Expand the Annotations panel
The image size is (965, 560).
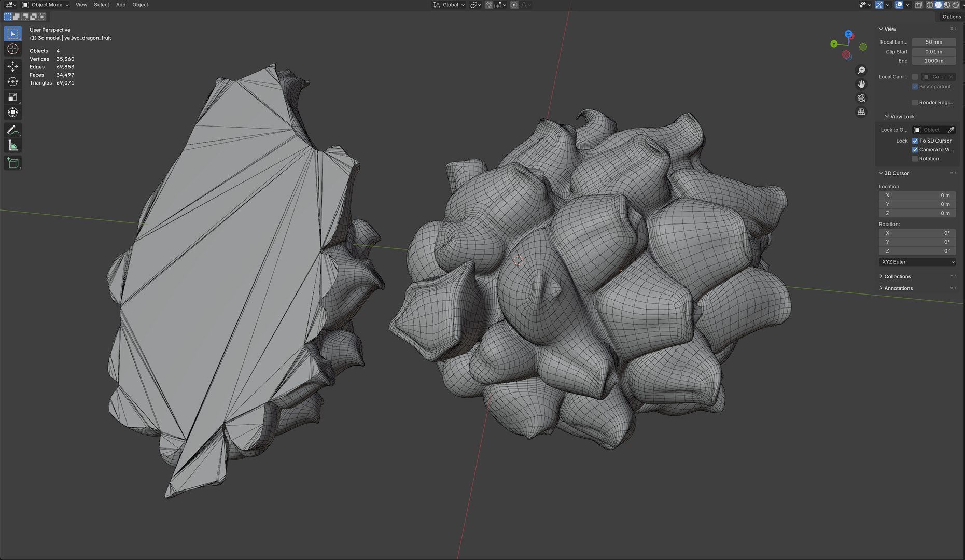tap(898, 288)
